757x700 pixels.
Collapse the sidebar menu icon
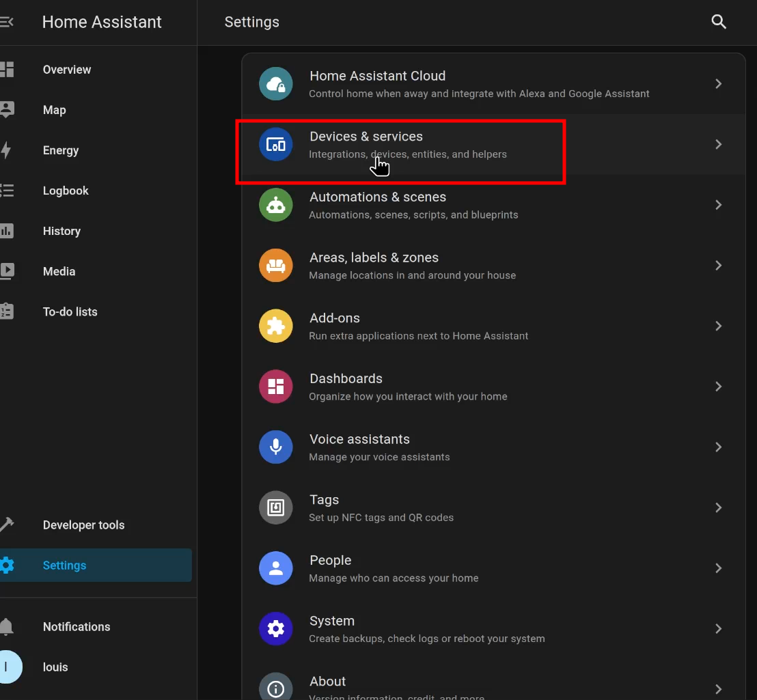pos(6,22)
